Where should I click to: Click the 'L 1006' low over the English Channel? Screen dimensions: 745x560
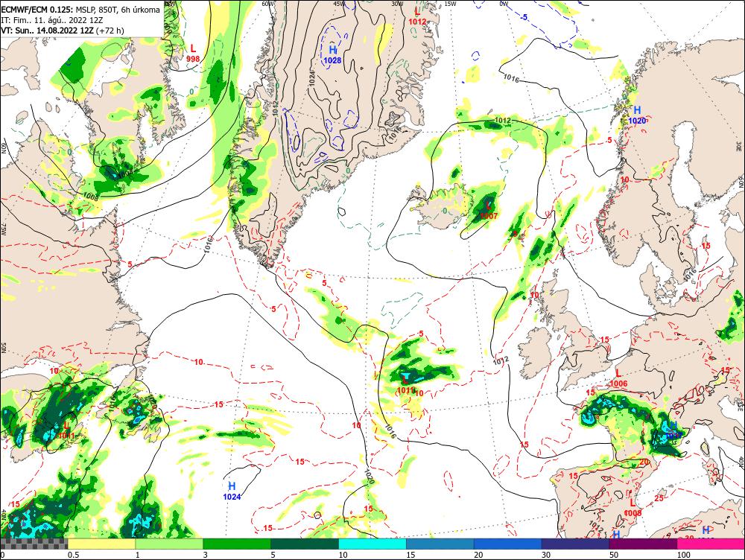618,378
